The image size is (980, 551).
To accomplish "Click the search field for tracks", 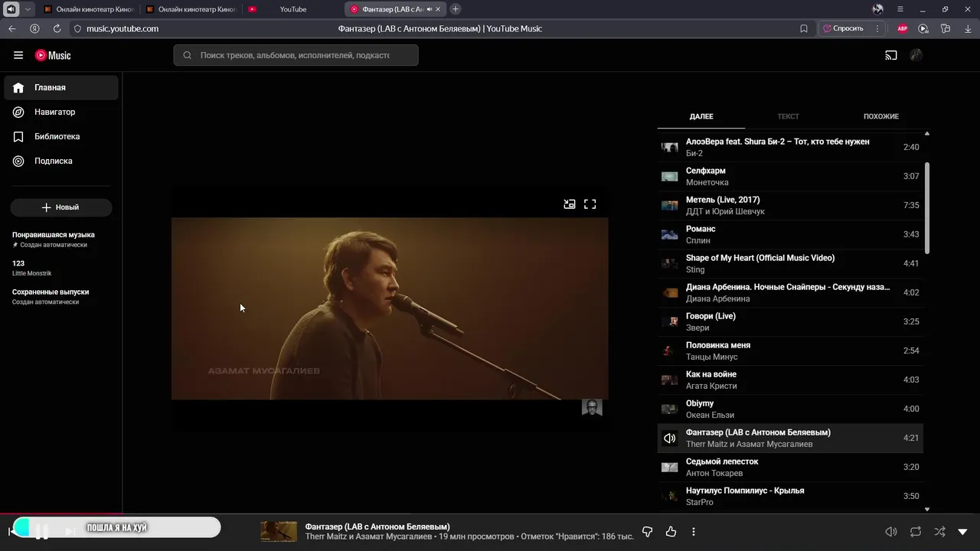I will 296,55.
